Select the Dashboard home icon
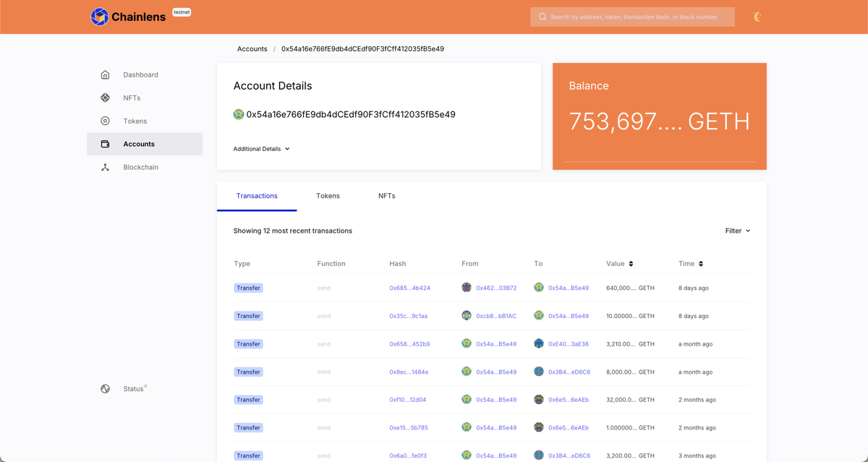The height and width of the screenshot is (462, 868). click(x=105, y=74)
